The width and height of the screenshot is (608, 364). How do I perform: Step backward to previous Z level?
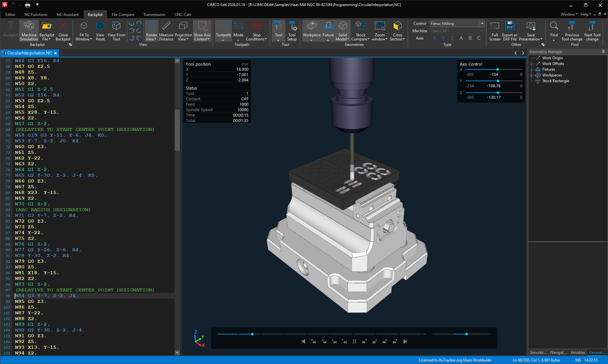coord(334,341)
